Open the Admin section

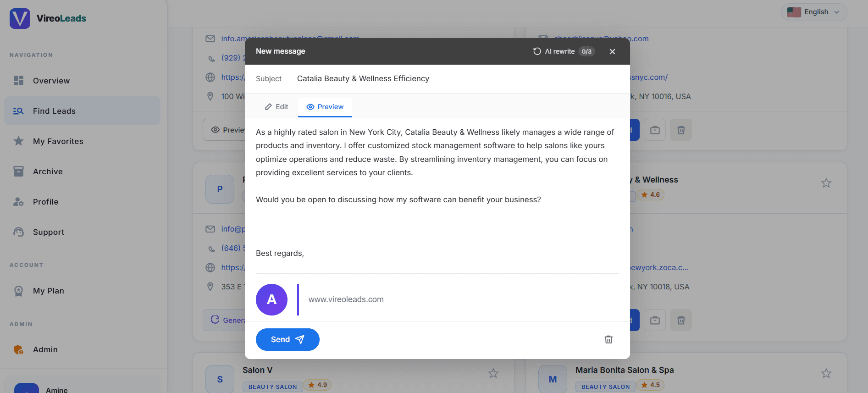83,349
